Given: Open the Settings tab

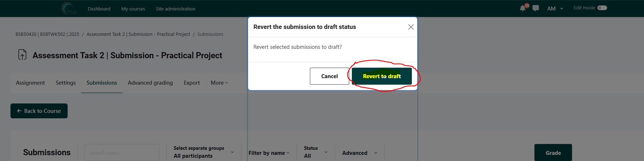Looking at the screenshot, I should tap(66, 83).
